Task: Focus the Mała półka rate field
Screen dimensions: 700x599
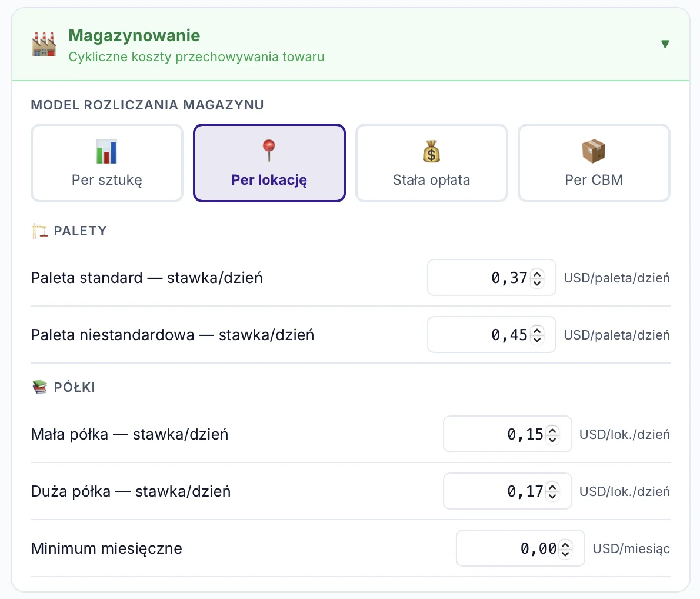Action: 508,434
